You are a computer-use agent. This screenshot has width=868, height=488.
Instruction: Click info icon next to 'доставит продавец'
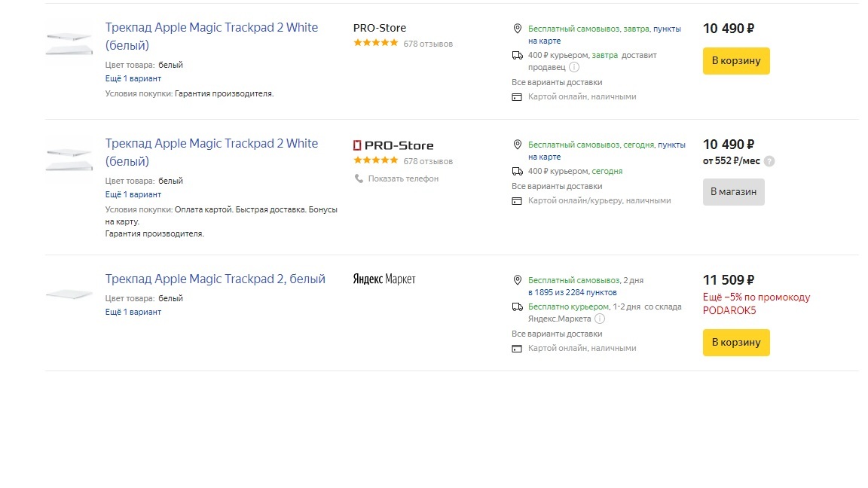[x=574, y=67]
